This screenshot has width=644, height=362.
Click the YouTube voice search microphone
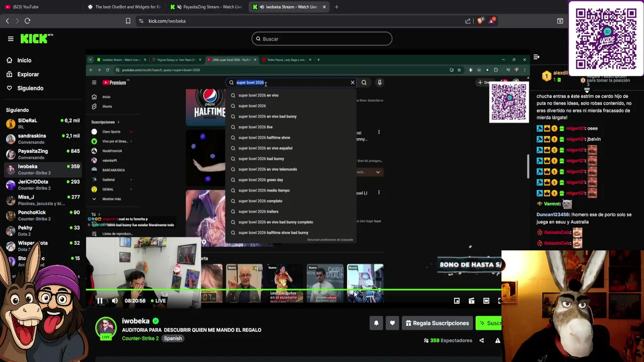379,82
